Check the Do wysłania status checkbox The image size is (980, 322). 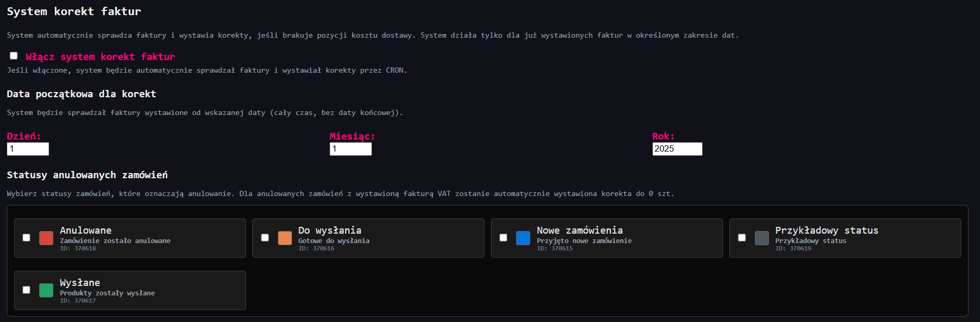pos(265,238)
